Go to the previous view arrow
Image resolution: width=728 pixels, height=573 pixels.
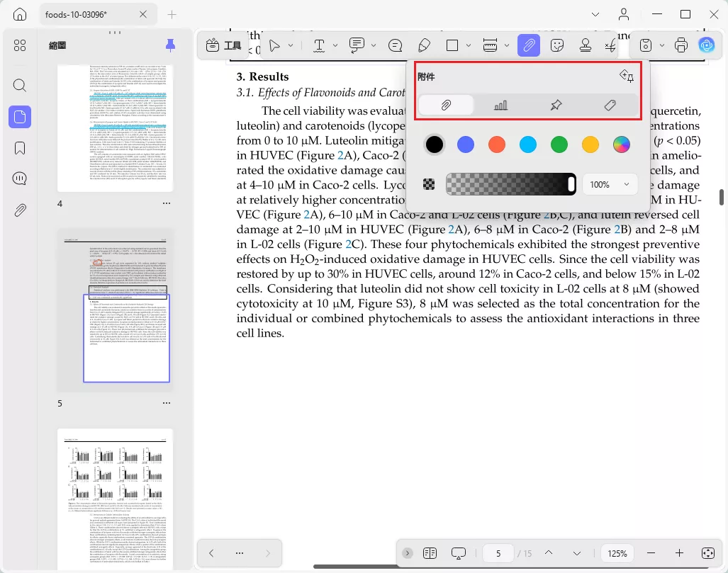(211, 553)
